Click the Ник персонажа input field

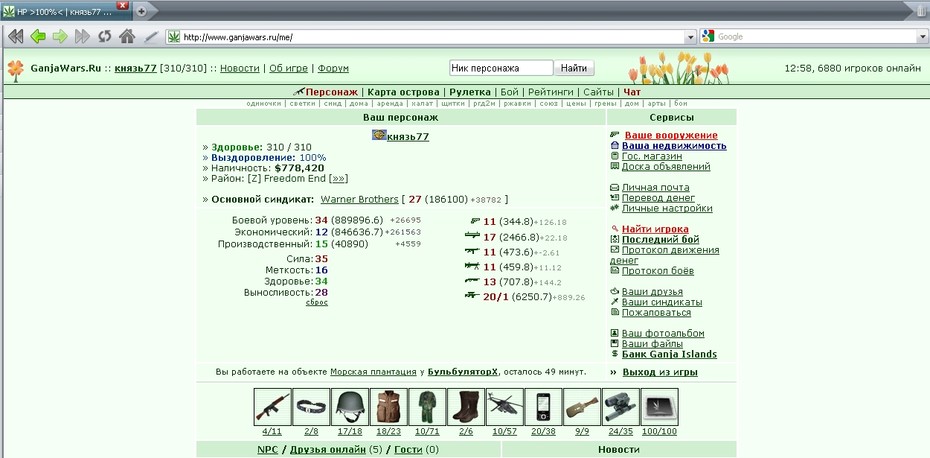[x=501, y=68]
